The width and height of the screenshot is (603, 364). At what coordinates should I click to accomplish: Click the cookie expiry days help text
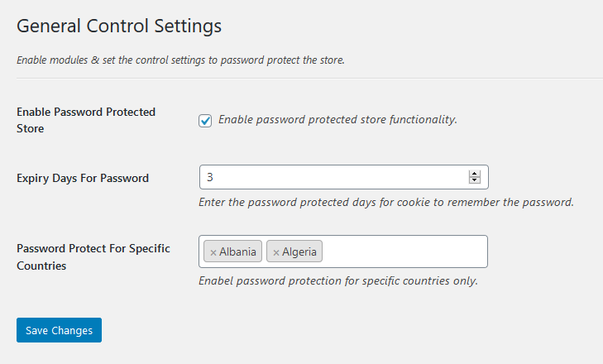[386, 202]
